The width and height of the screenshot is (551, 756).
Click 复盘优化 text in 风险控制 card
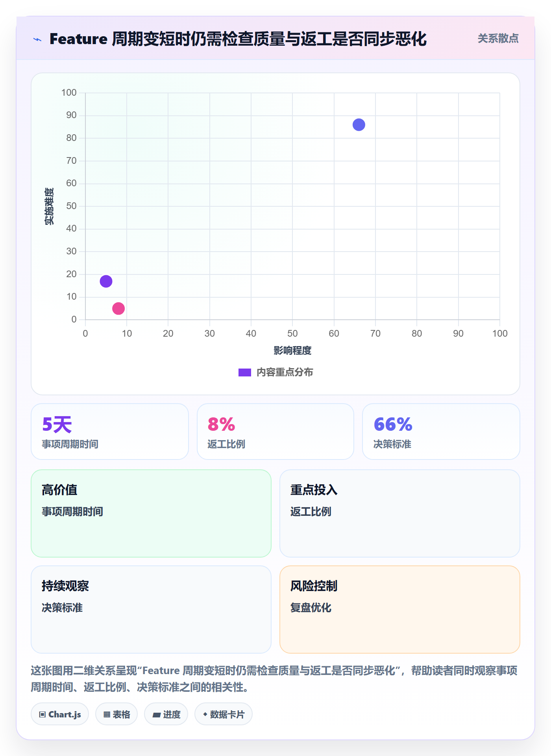coord(311,608)
